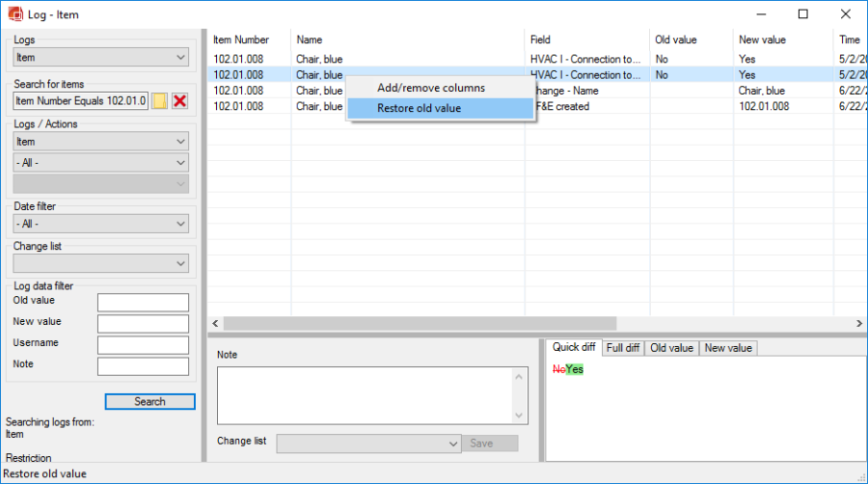
Task: Click the Username filter input field
Action: pyautogui.click(x=143, y=345)
